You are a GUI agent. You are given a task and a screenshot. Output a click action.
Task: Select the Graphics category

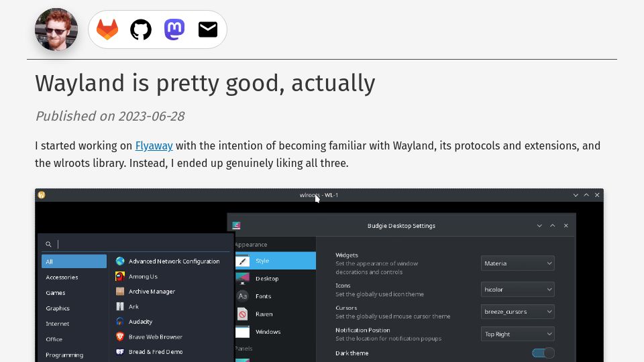click(x=58, y=308)
